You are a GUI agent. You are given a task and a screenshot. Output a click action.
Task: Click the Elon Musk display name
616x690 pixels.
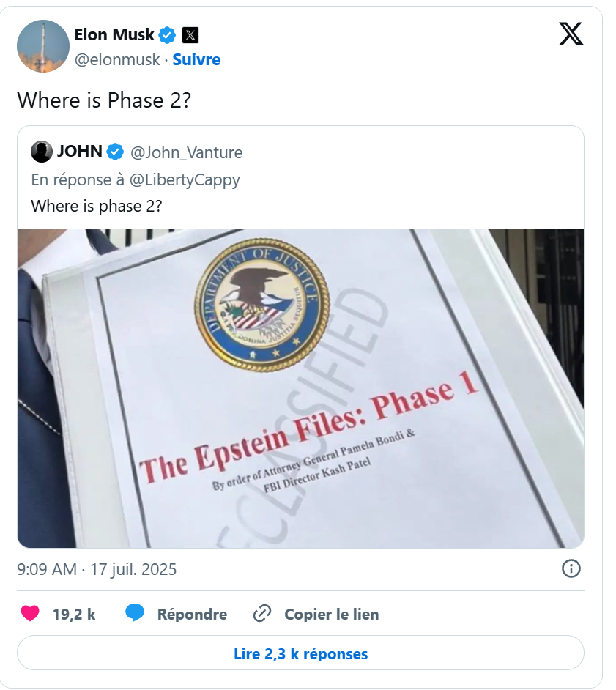(x=114, y=34)
